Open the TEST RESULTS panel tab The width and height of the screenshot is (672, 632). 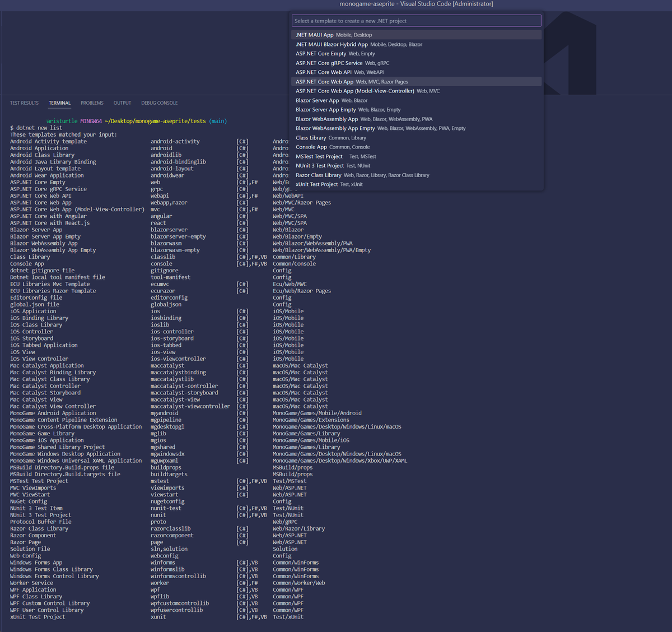pyautogui.click(x=24, y=103)
